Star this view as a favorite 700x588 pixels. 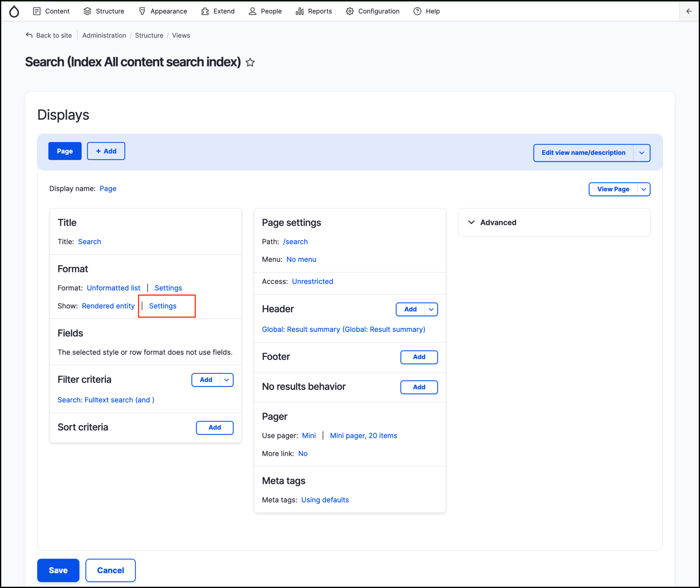pyautogui.click(x=250, y=62)
